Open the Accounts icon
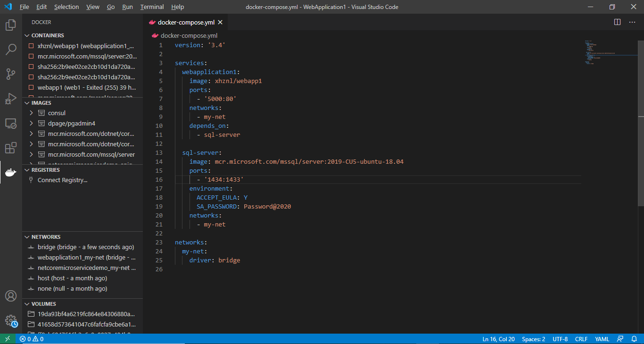 click(11, 296)
